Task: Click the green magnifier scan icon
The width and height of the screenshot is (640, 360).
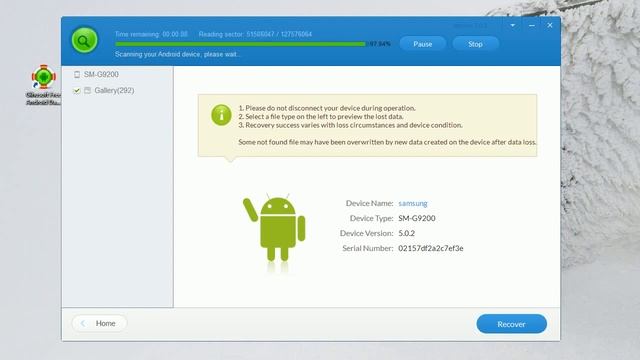Action: (x=84, y=40)
